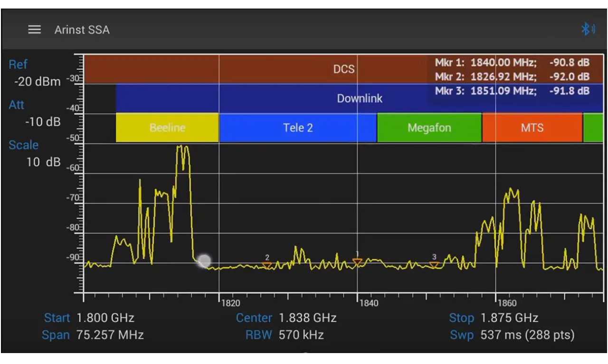The width and height of the screenshot is (608, 364).
Task: Tap the Bluetooth connection icon
Action: click(588, 29)
